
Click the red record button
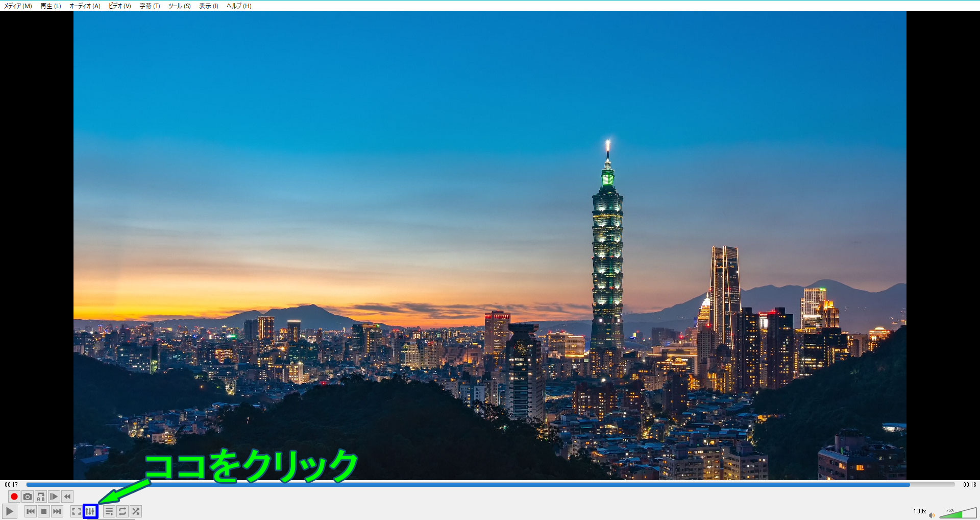(14, 497)
